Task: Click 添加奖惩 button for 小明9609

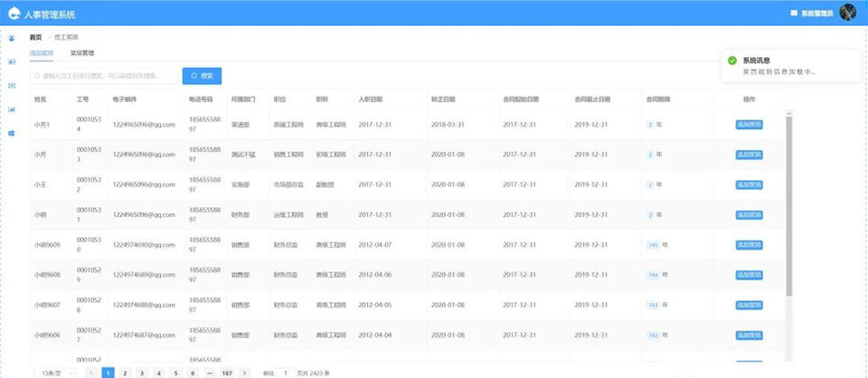Action: point(749,245)
